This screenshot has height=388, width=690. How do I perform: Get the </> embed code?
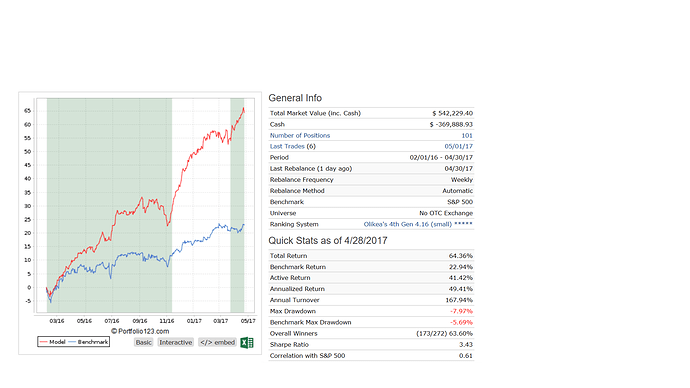[x=217, y=342]
